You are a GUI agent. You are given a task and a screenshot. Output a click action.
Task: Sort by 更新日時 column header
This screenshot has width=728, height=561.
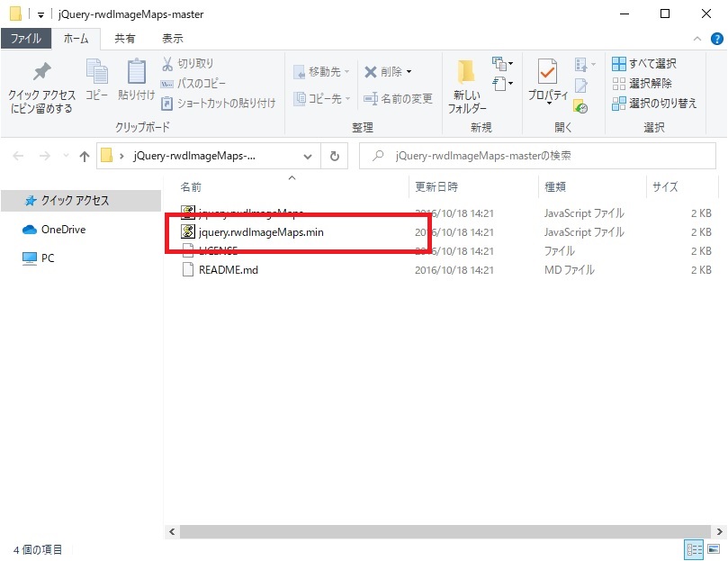[436, 186]
